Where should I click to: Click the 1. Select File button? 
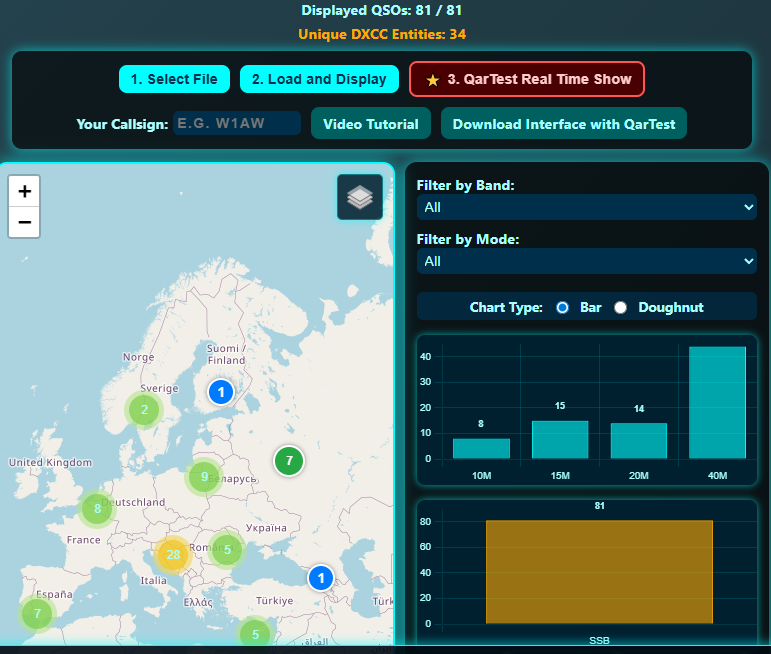(174, 79)
